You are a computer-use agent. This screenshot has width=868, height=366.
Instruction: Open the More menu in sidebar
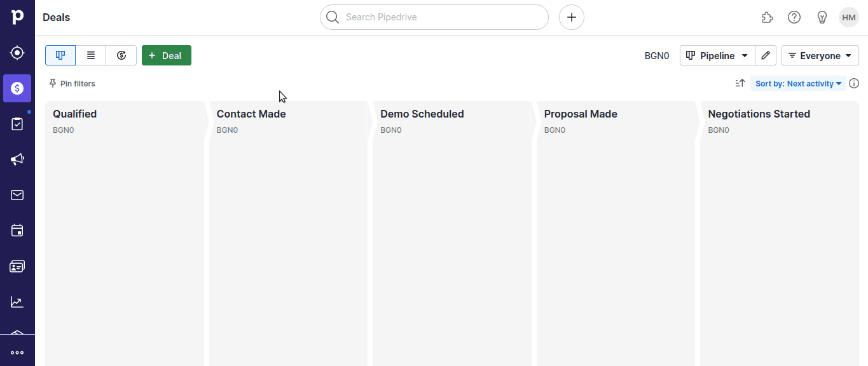[17, 353]
